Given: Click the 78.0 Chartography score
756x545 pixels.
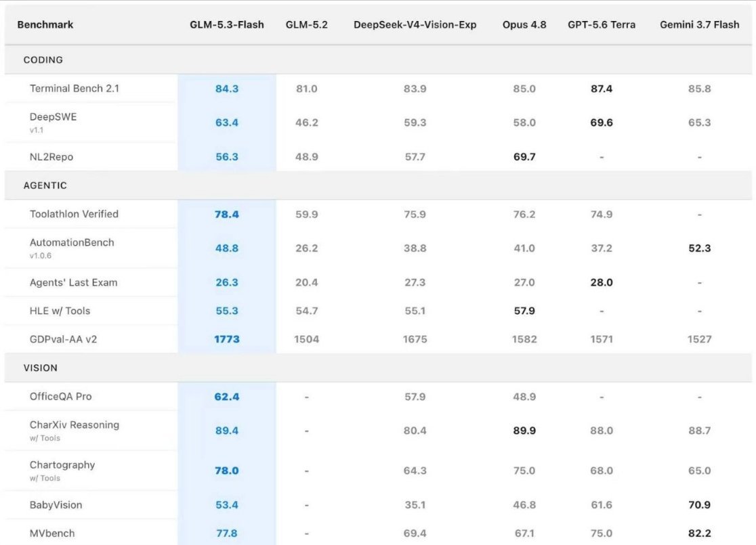Looking at the screenshot, I should (x=227, y=471).
